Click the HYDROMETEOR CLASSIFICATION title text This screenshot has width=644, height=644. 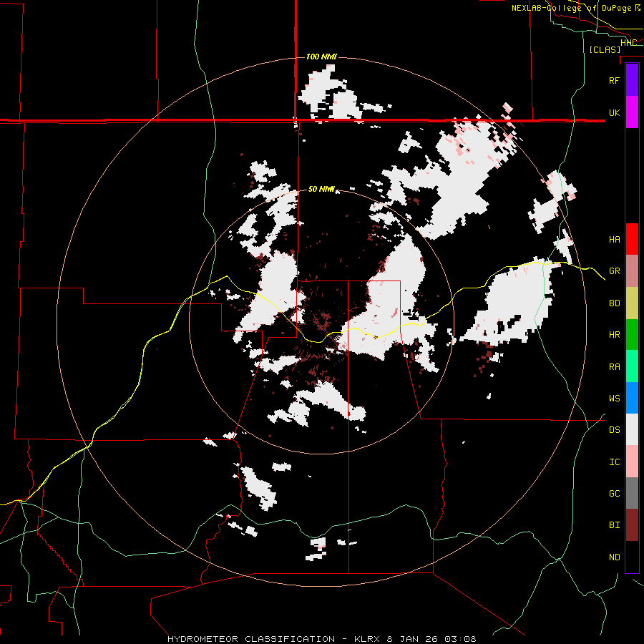point(251,639)
